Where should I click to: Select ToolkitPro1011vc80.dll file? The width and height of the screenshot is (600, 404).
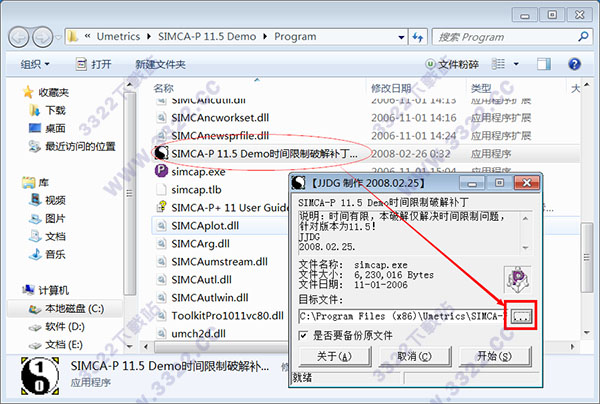pos(227,316)
